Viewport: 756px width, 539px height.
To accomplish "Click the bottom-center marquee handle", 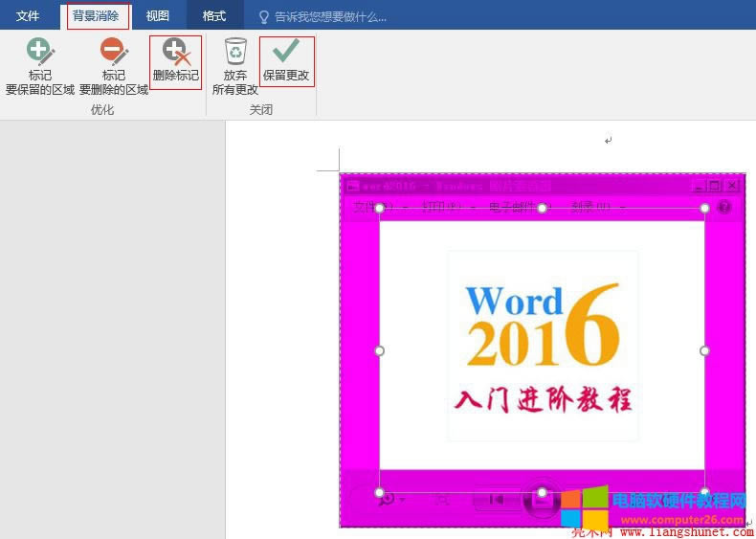I will [542, 492].
